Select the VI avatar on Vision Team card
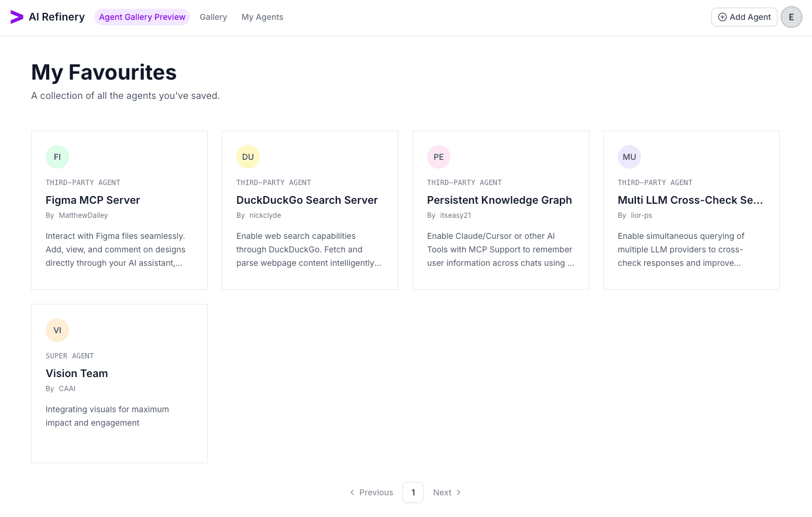 pyautogui.click(x=57, y=330)
